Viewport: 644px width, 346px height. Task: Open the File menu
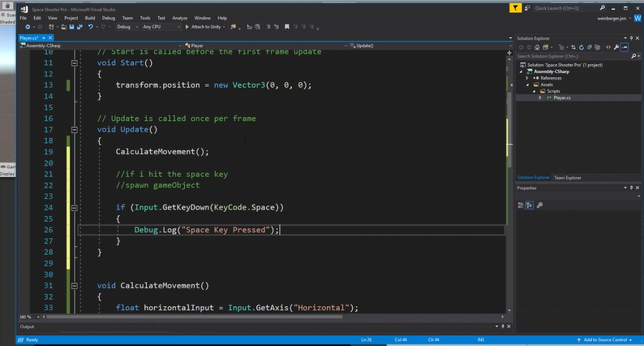pos(23,18)
